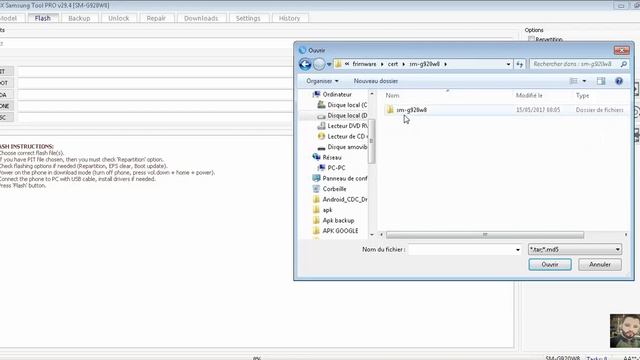Sort by the Nom column header
Viewport: 640px width, 360px height.
pyautogui.click(x=392, y=96)
